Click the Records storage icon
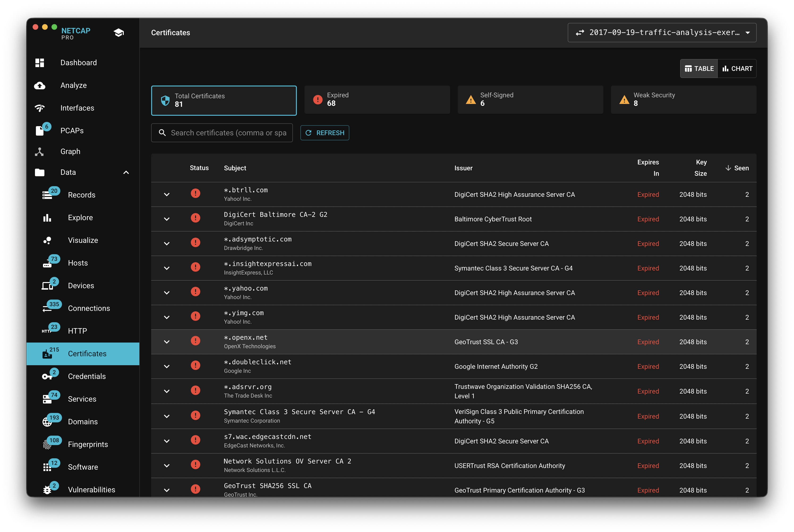 (47, 195)
